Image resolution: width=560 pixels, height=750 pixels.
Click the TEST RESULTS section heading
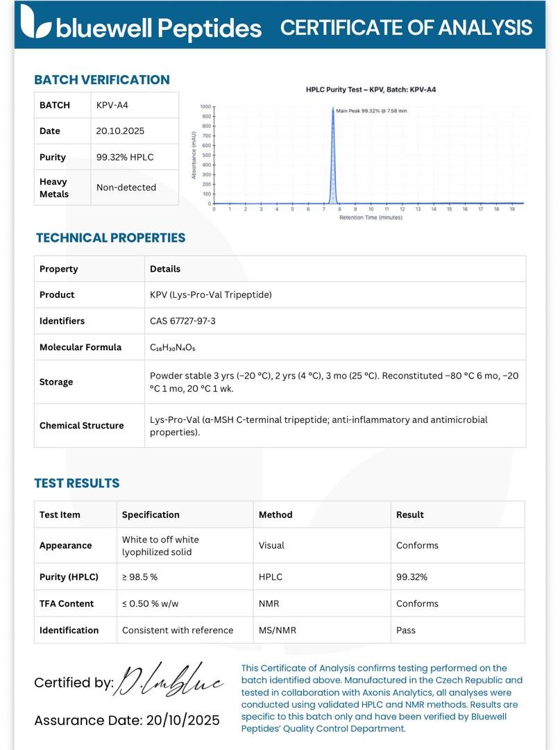click(x=77, y=483)
